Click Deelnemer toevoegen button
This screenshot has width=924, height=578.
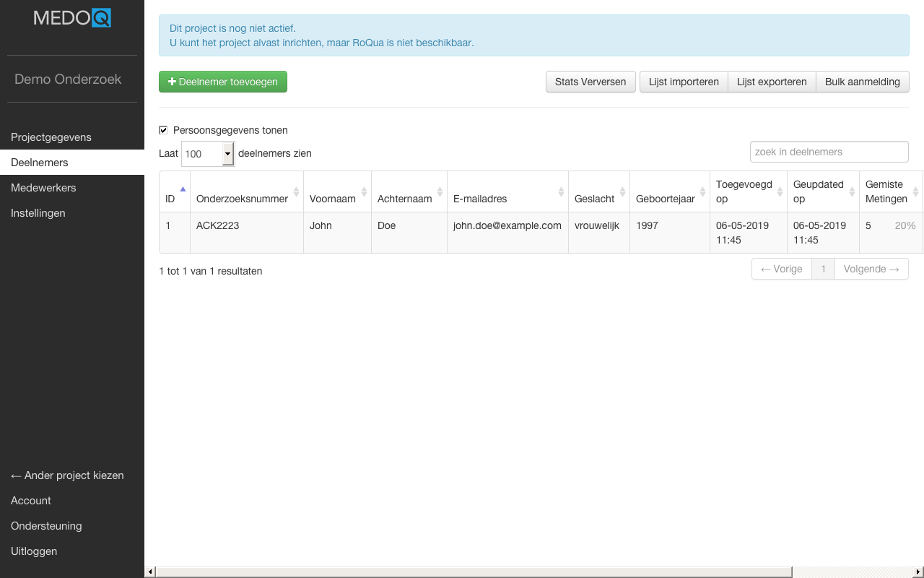(223, 82)
